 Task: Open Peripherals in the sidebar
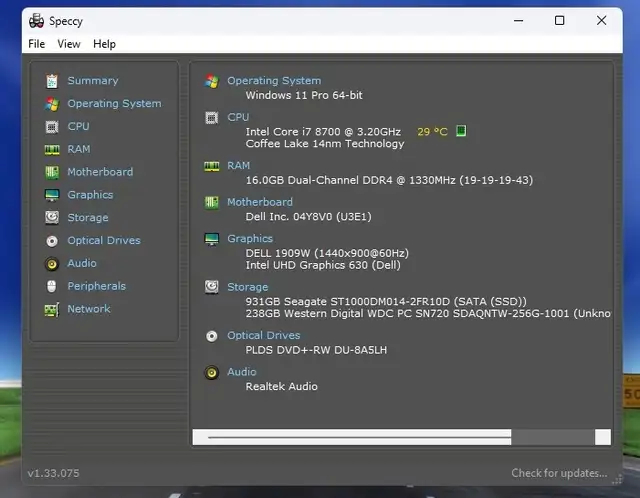(96, 286)
